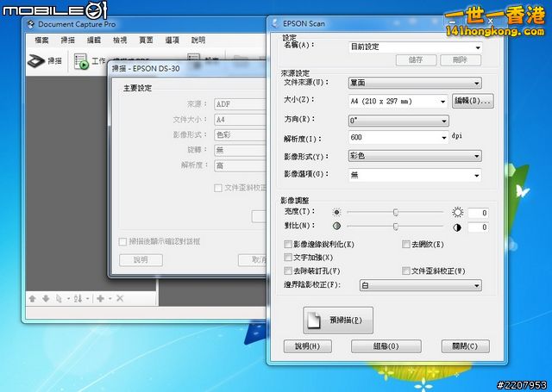Screen dimensions: 552x392
Task: Click the scanner icon labeled 掃描 in toolbar
Action: [x=47, y=61]
